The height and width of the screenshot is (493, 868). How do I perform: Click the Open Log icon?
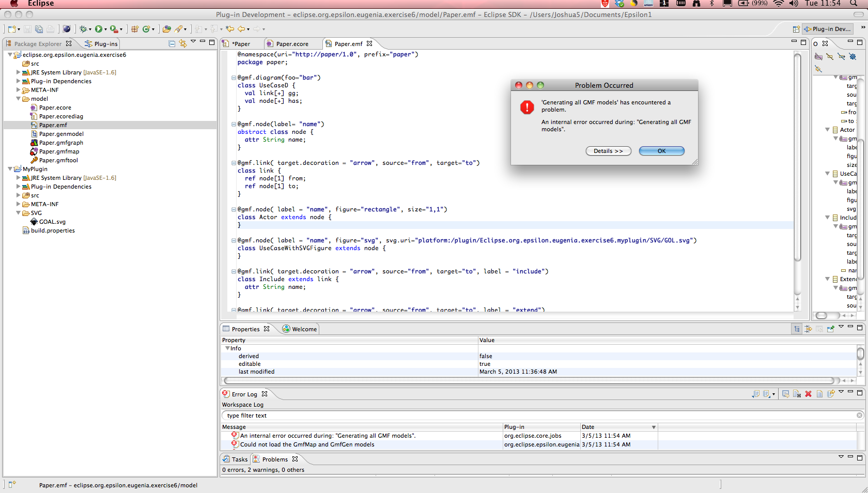point(819,394)
